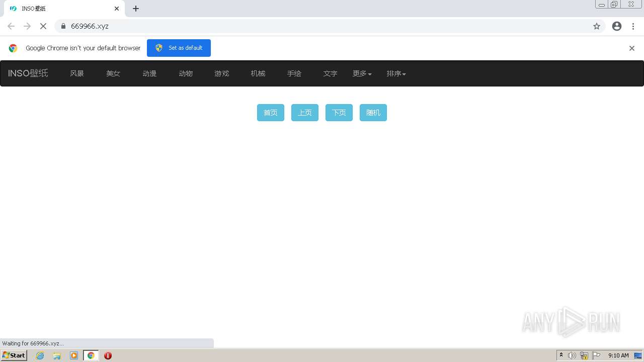
Task: Click the 随机 random button
Action: tap(373, 113)
